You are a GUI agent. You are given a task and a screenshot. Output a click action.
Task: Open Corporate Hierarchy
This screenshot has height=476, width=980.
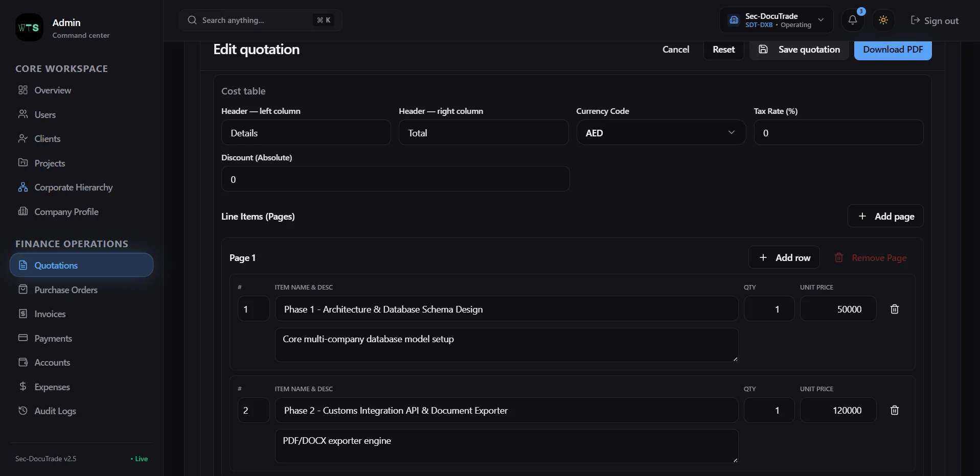click(82, 187)
